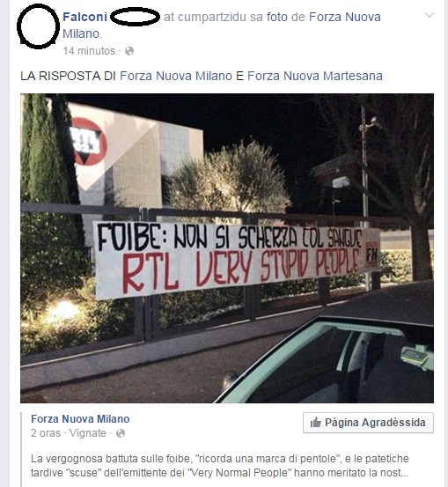This screenshot has width=448, height=487.
Task: Open the shared banner photo
Action: [227, 248]
